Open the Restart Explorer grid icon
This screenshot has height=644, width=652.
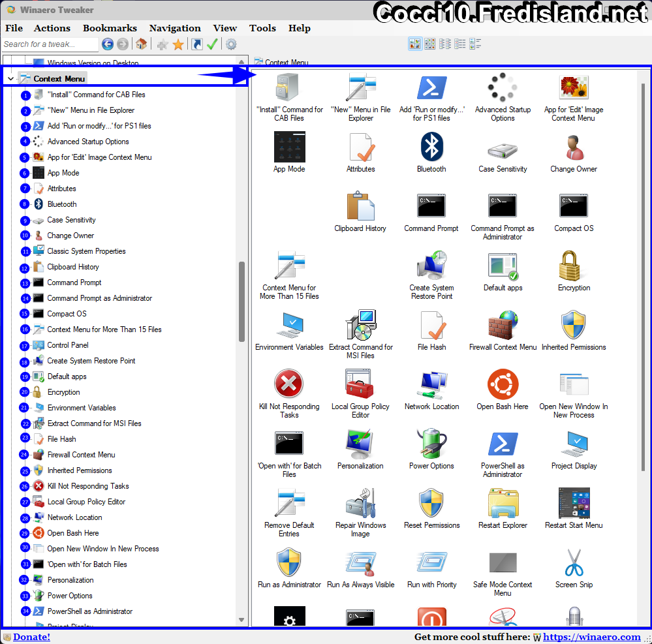503,502
